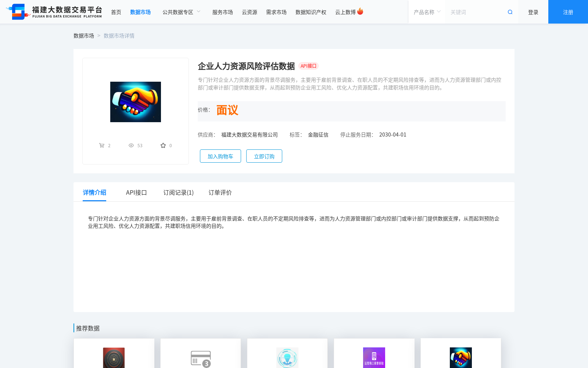Click the 立即订购 button

point(264,156)
